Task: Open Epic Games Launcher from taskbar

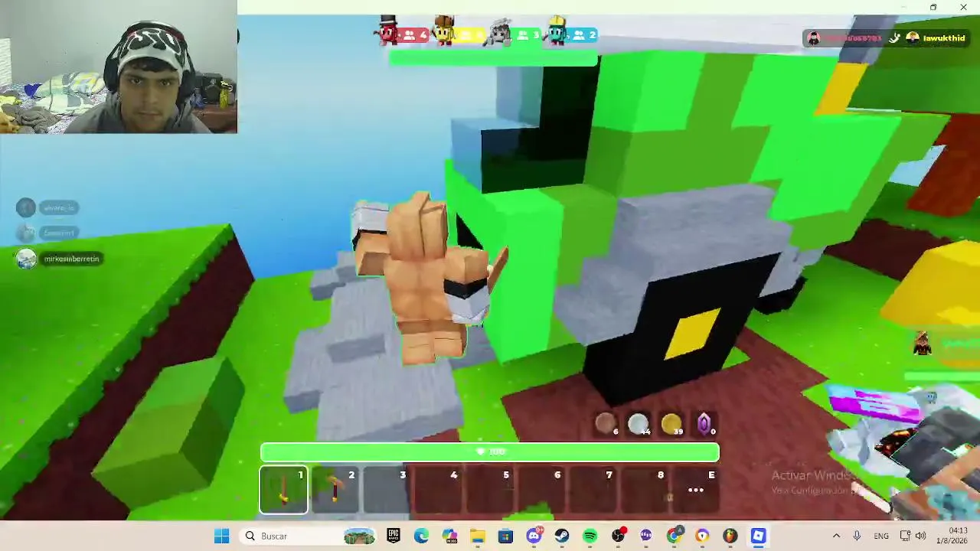Action: coord(394,536)
